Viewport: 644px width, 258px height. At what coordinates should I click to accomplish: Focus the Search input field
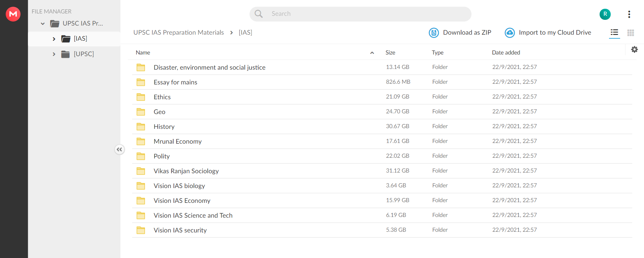(x=367, y=14)
